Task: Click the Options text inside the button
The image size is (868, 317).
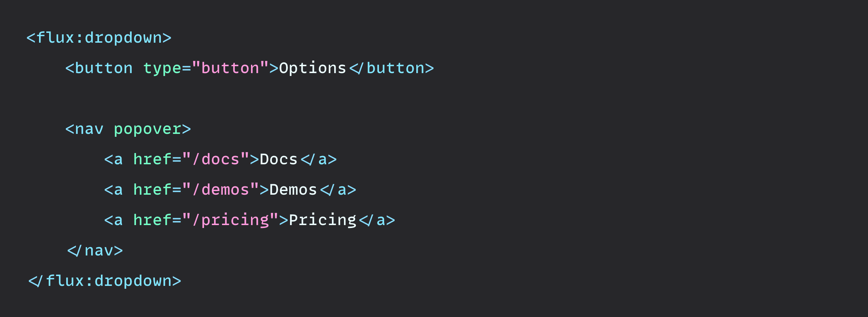Action: tap(312, 68)
